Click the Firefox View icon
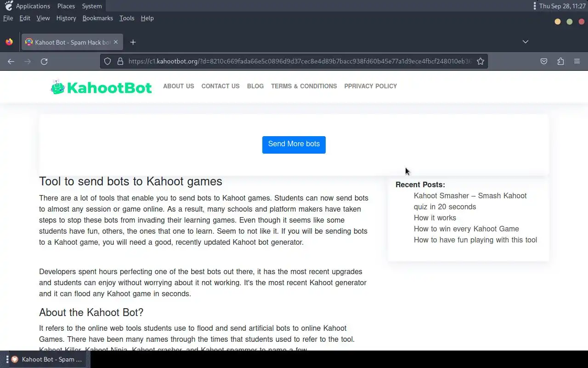This screenshot has height=368, width=588. [x=9, y=42]
